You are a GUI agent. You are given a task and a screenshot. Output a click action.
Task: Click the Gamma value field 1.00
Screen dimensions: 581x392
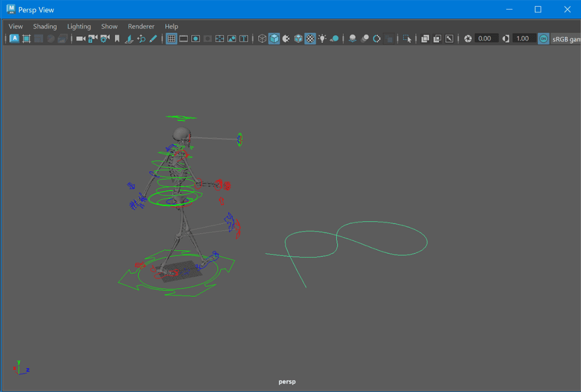click(524, 39)
